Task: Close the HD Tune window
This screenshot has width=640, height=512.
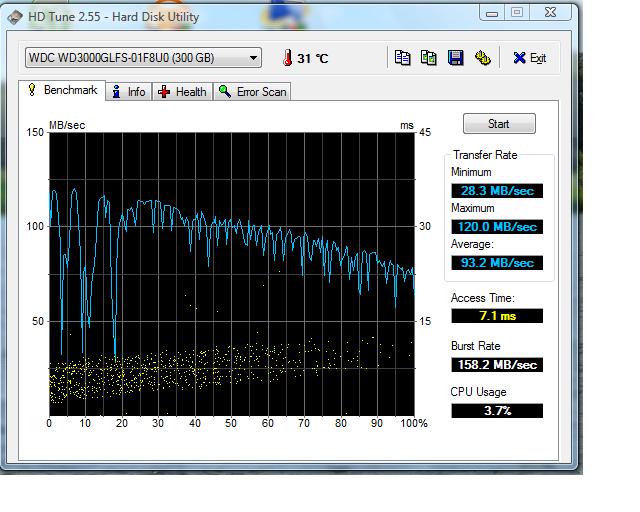Action: pos(551,13)
